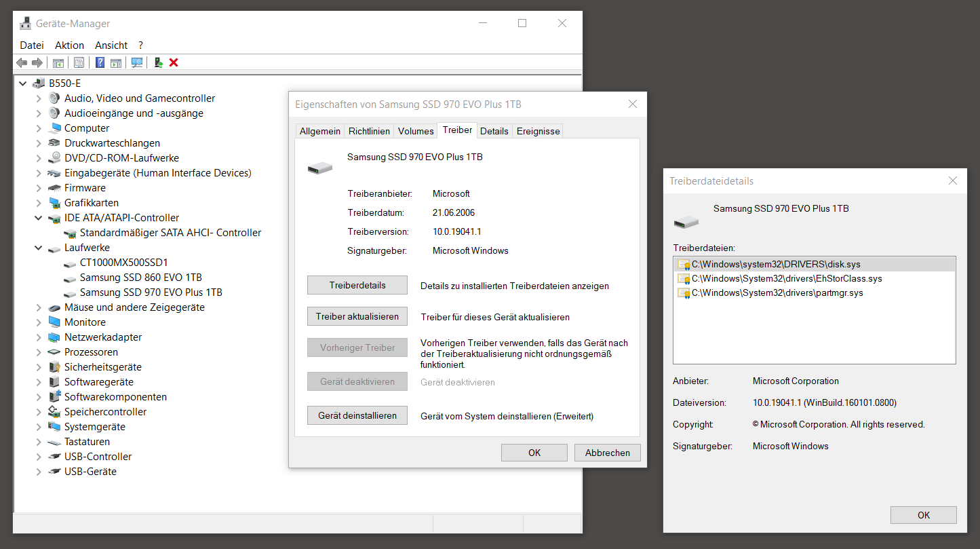Select Samsung SSD 860 EVO 1TB
The width and height of the screenshot is (980, 549).
[x=140, y=278]
